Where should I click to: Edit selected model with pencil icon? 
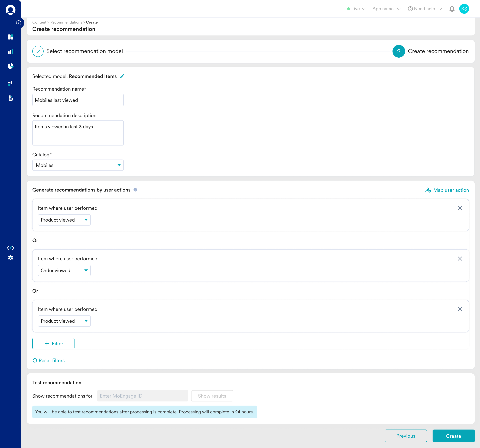click(122, 76)
